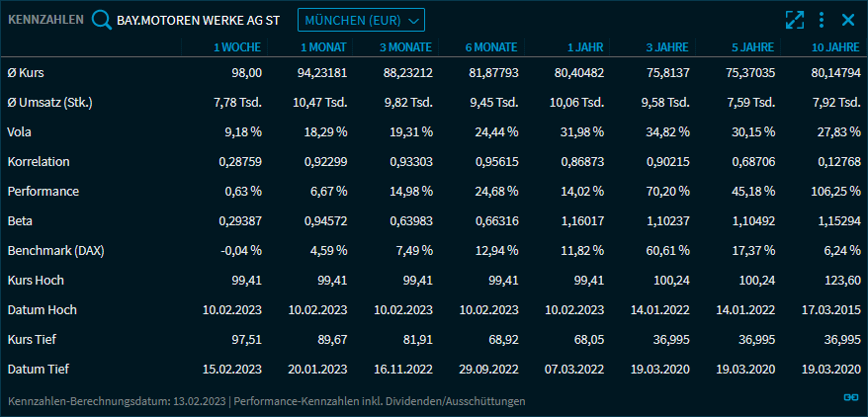
Task: Select the Korrelation row label
Action: click(39, 161)
